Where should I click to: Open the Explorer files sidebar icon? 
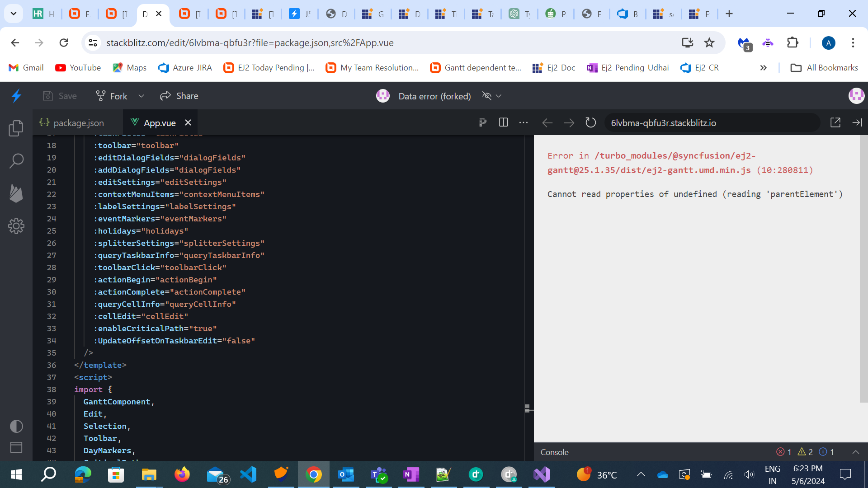(16, 128)
